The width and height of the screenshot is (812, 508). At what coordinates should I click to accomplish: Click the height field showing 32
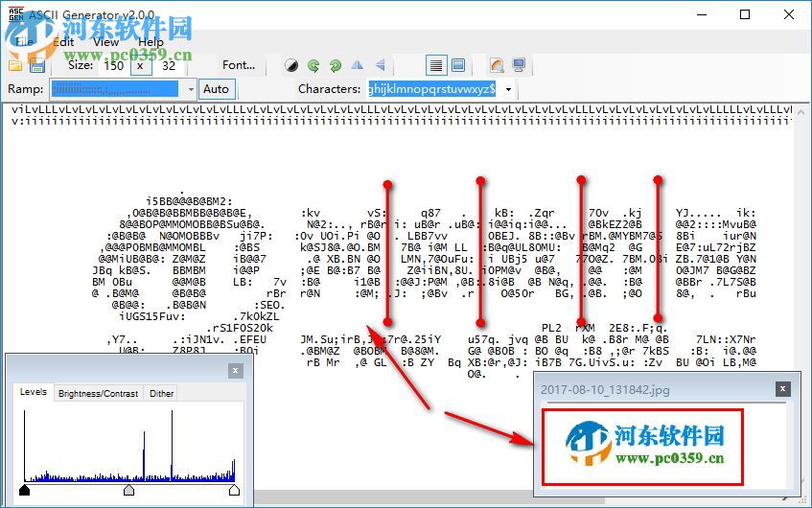[x=169, y=66]
